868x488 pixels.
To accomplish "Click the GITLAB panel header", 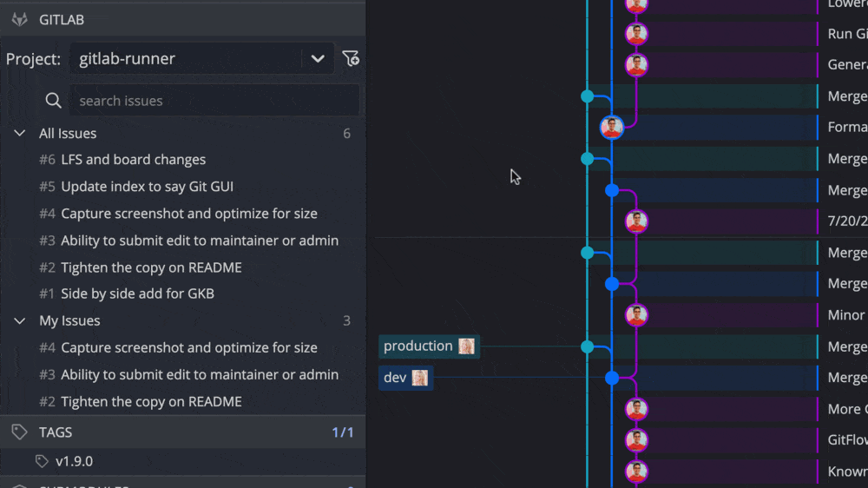I will 182,20.
